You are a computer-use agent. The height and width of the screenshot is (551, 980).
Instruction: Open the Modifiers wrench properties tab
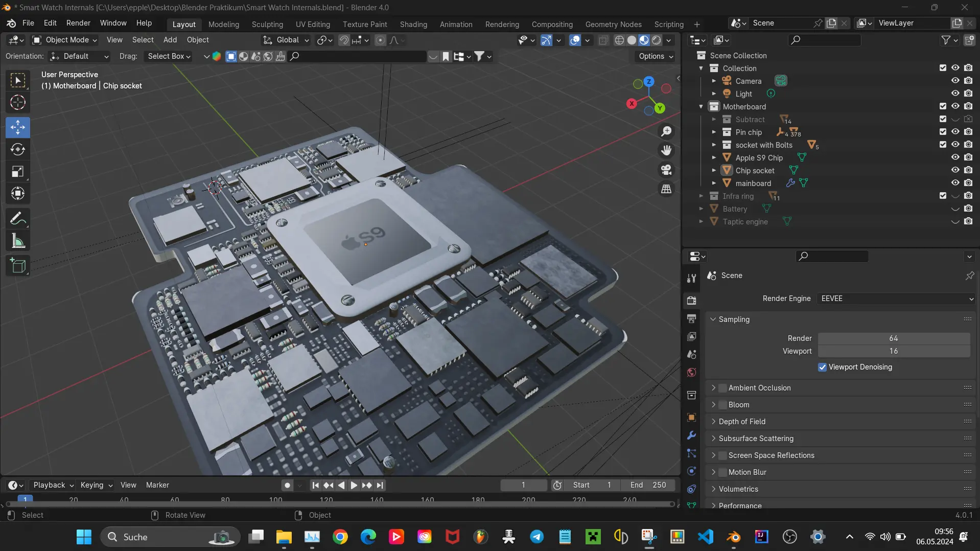pyautogui.click(x=692, y=435)
